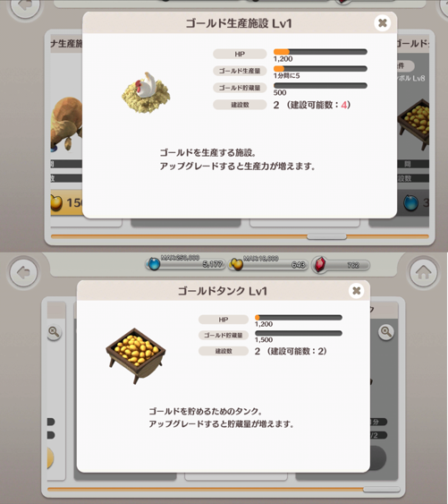Image resolution: width=448 pixels, height=504 pixels.
Task: Click the gold tank crate image
Action: (x=136, y=355)
